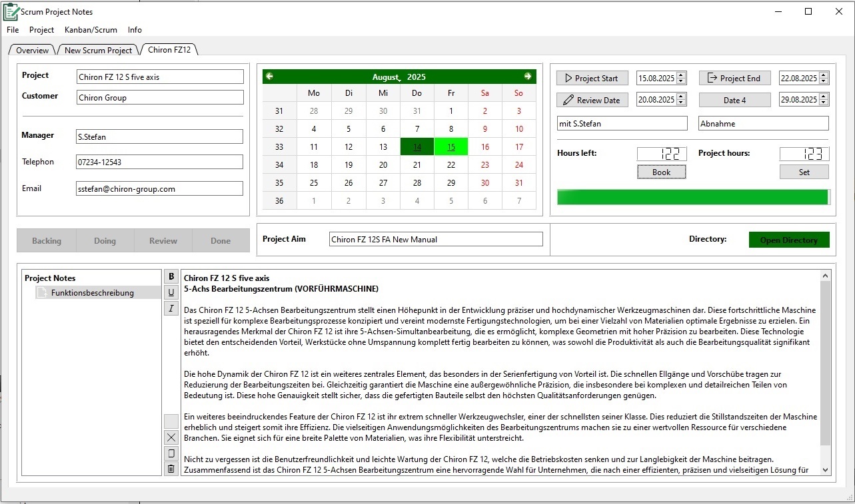Toggle bold formatting in notes editor
855x504 pixels.
pyautogui.click(x=171, y=277)
